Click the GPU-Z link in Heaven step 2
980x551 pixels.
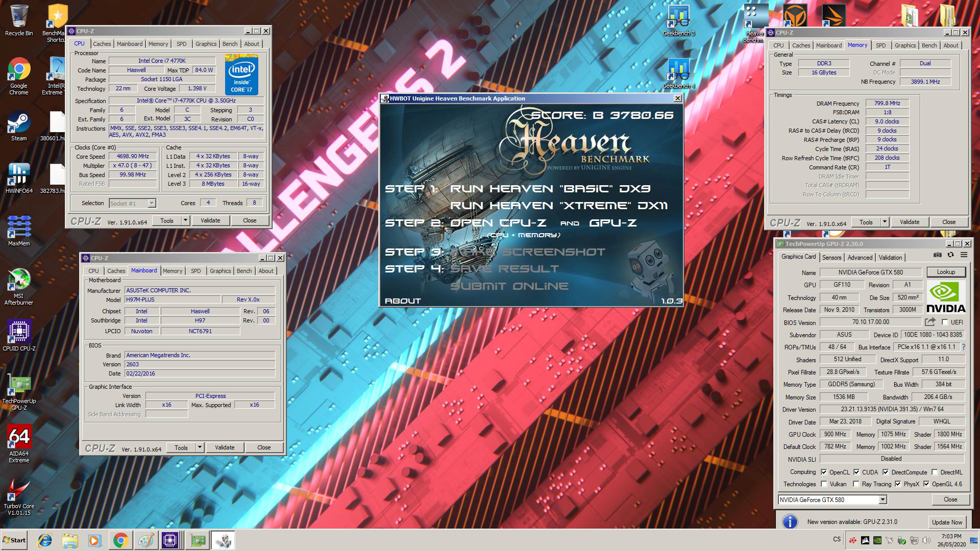point(612,223)
